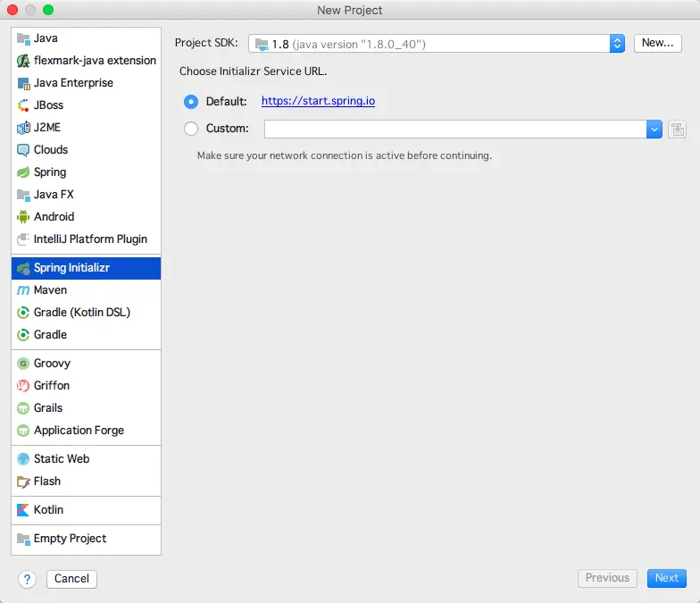Open the https://start.spring.io link
This screenshot has height=603, width=700.
(x=318, y=101)
